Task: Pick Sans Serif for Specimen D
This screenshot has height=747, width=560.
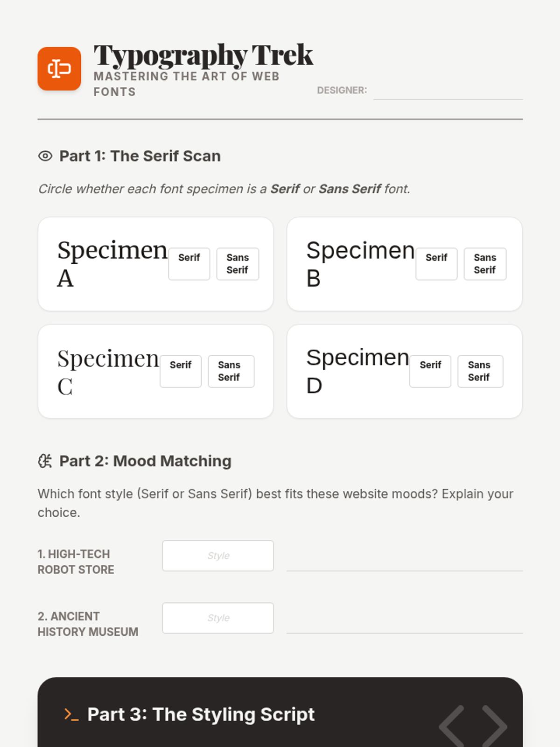Action: pyautogui.click(x=479, y=371)
